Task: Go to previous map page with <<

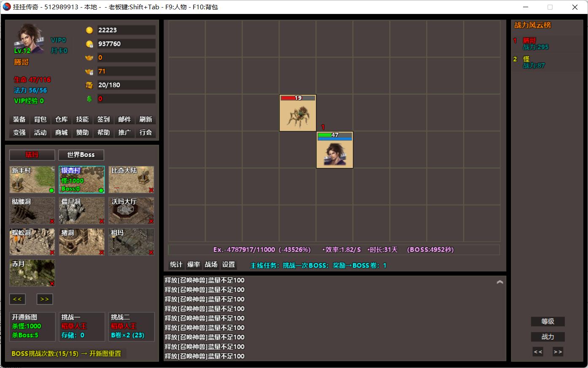Action: point(17,299)
